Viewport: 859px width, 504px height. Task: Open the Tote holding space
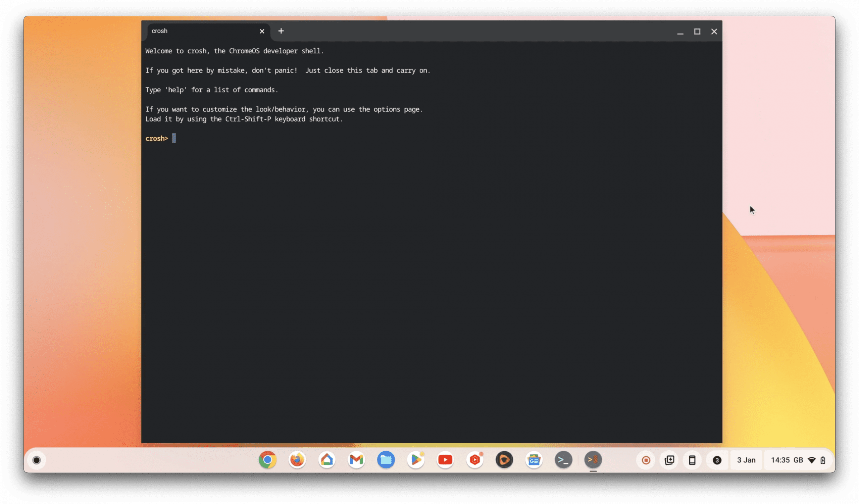tap(669, 460)
